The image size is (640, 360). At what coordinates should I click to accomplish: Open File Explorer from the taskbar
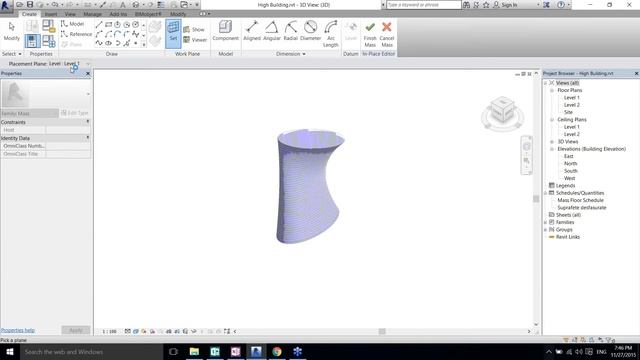tap(194, 351)
